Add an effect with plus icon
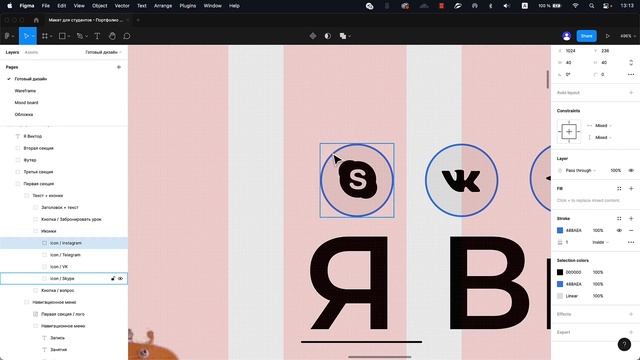Image resolution: width=640 pixels, height=360 pixels. [631, 314]
